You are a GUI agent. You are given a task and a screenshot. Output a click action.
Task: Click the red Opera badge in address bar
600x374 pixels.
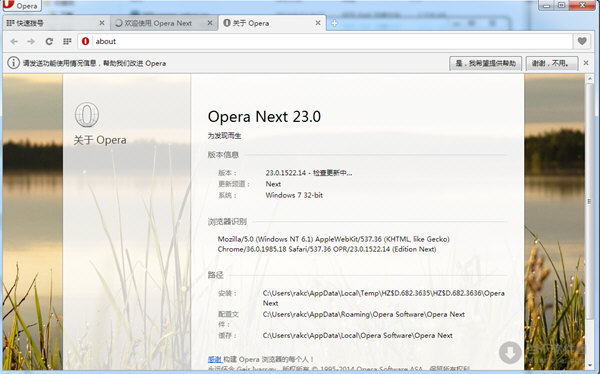85,41
